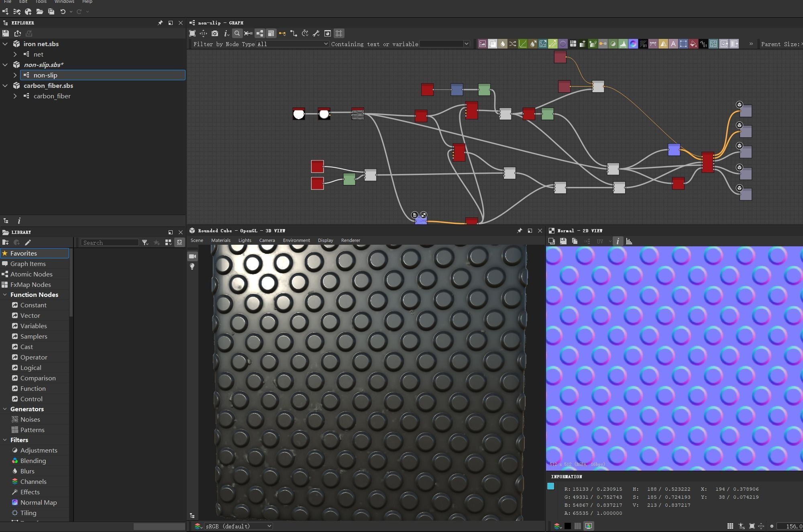
Task: Click the 3D View camera icon
Action: (x=193, y=256)
